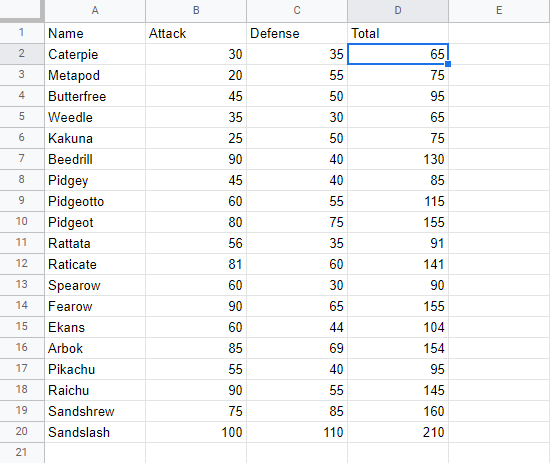
Task: Click the cell containing Butterfree
Action: pyautogui.click(x=95, y=96)
